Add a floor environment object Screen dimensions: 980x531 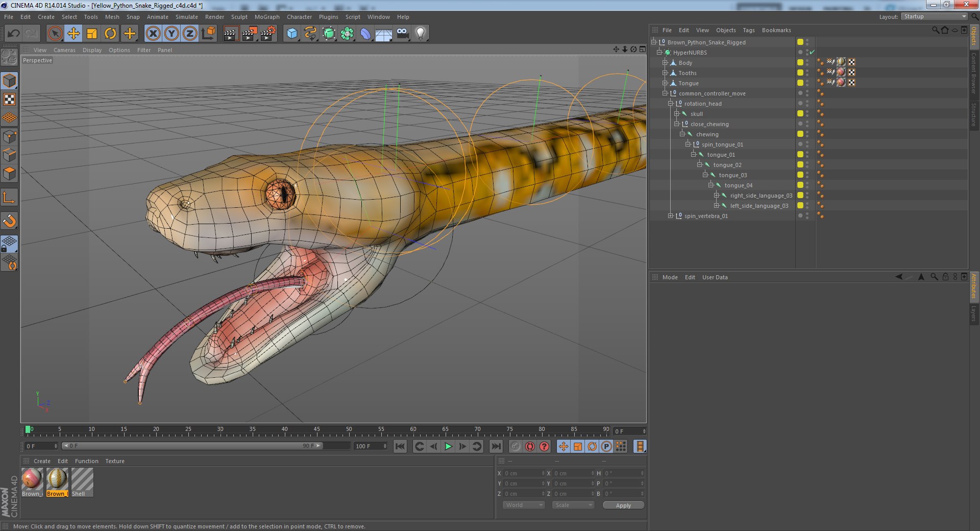point(384,34)
